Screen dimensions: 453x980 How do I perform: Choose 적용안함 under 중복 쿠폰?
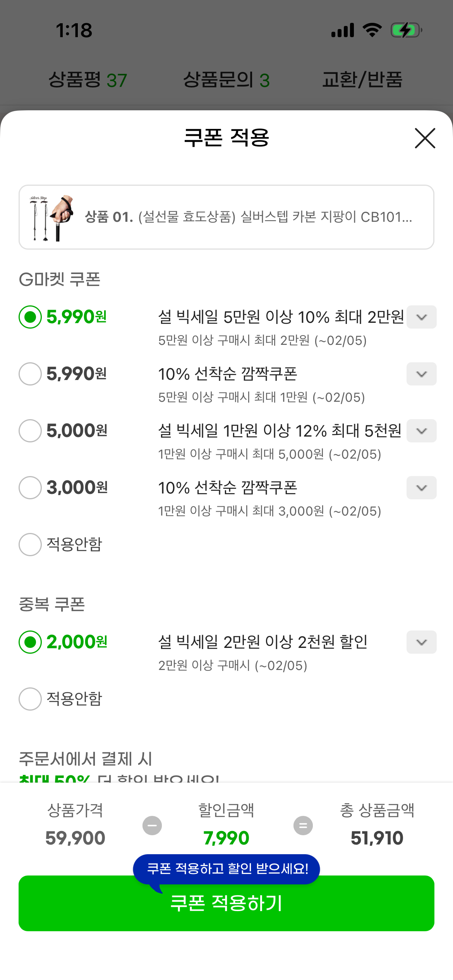(x=30, y=699)
